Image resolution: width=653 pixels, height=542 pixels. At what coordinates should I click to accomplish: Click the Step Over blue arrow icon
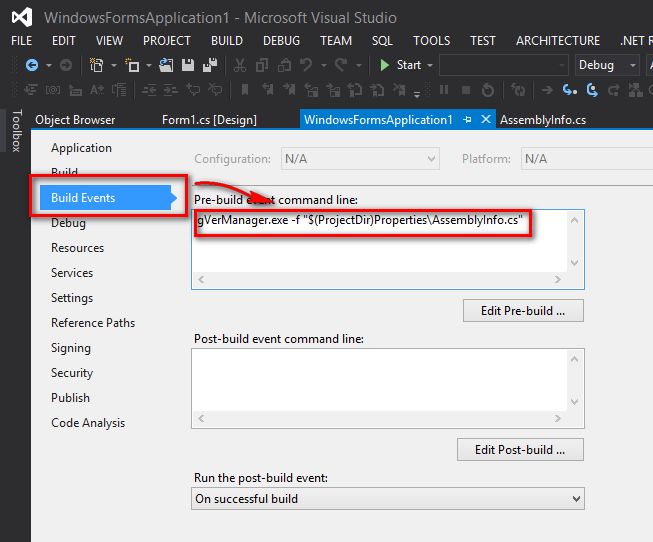pos(592,90)
